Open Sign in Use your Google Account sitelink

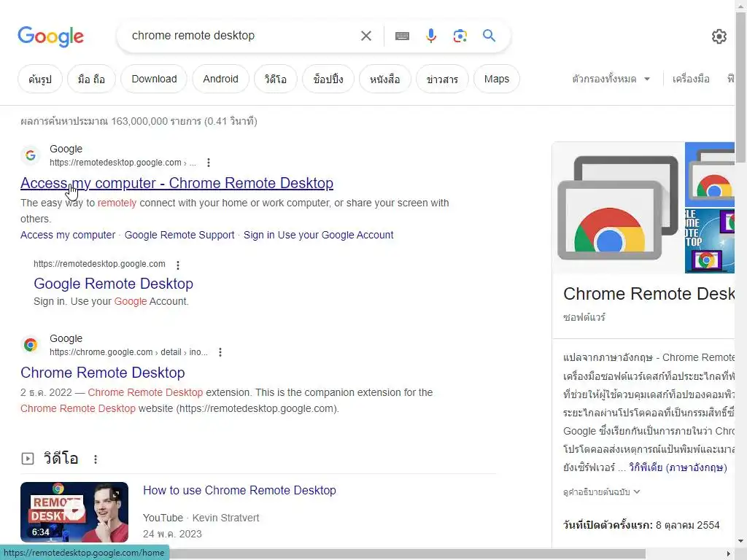(x=318, y=235)
